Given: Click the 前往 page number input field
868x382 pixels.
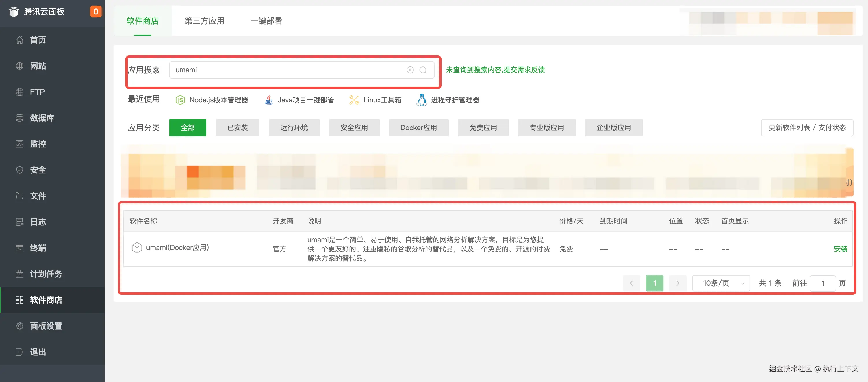Looking at the screenshot, I should pyautogui.click(x=823, y=283).
